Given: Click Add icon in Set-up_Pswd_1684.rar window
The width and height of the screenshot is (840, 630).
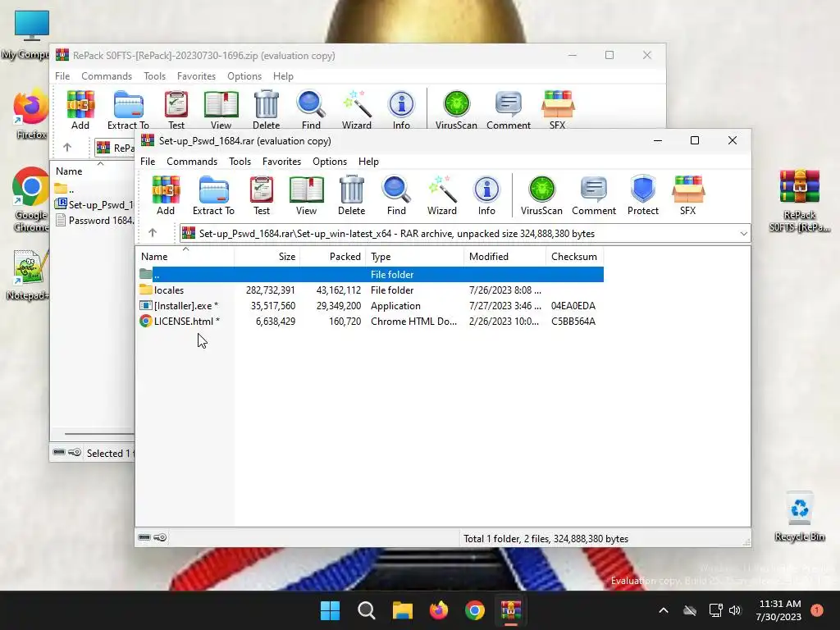Looking at the screenshot, I should [x=166, y=195].
